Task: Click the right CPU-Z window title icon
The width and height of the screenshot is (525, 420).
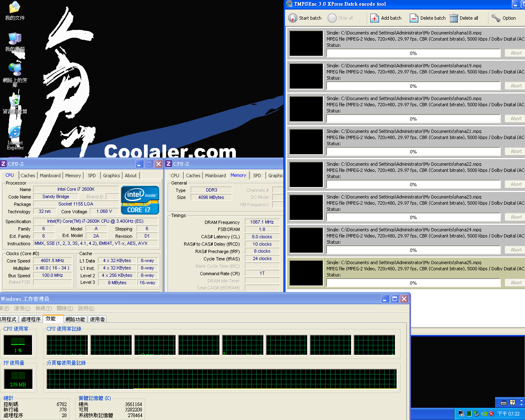Action: [168, 164]
